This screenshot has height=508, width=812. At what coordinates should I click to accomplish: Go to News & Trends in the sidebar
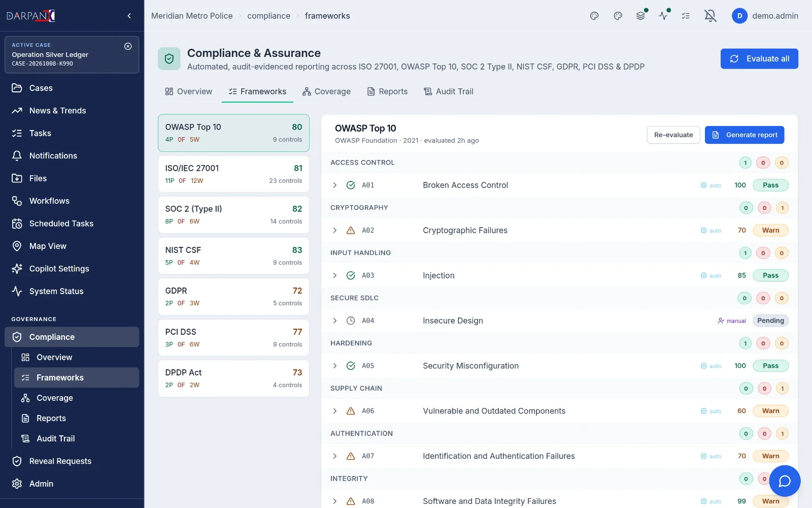72,111
